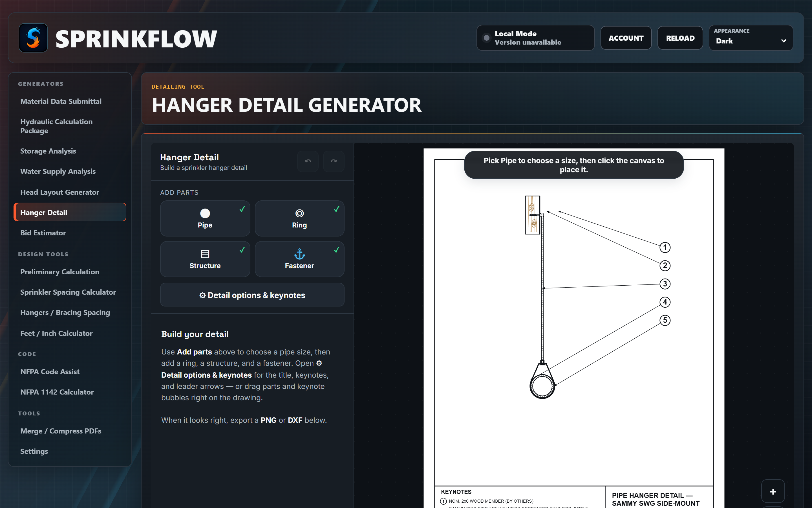Screen dimensions: 812x508
Task: Click the undo arrow icon
Action: tap(308, 161)
